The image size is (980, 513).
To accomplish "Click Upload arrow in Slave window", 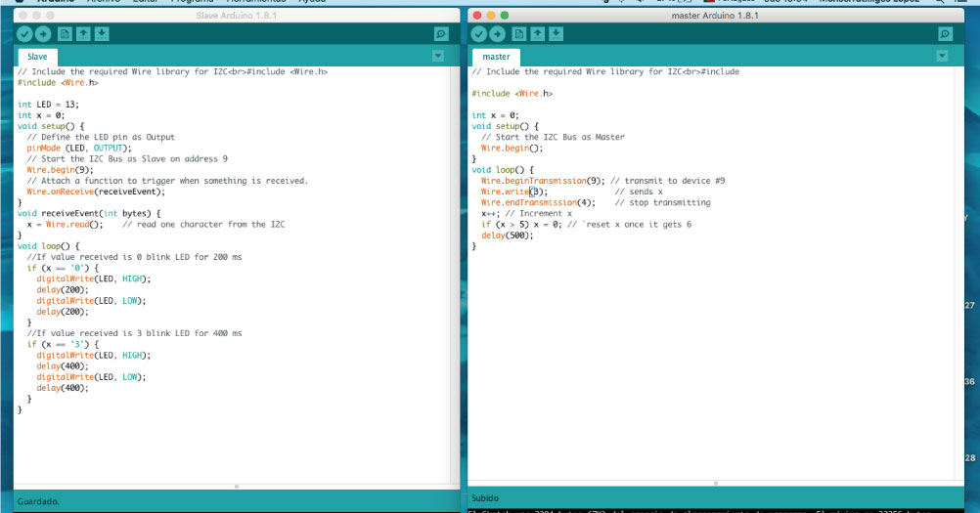I will click(x=43, y=34).
